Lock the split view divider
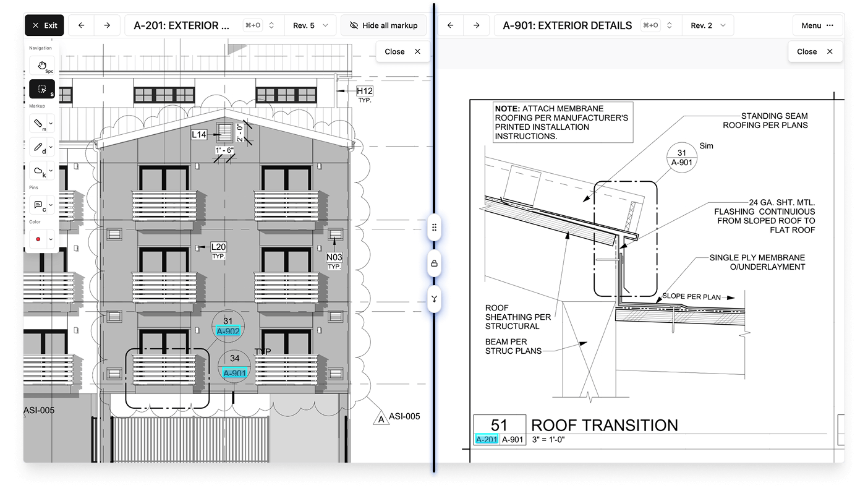 point(435,263)
